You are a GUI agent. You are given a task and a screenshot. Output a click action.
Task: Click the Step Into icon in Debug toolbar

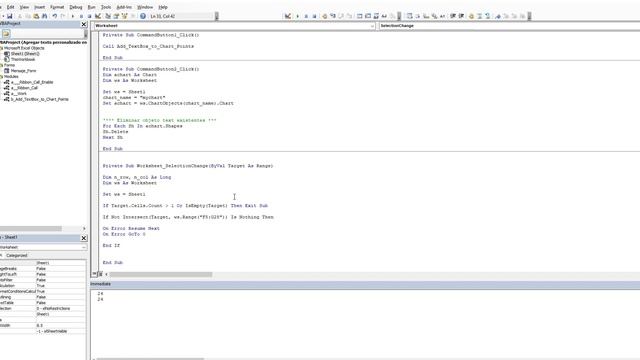[333, 16]
